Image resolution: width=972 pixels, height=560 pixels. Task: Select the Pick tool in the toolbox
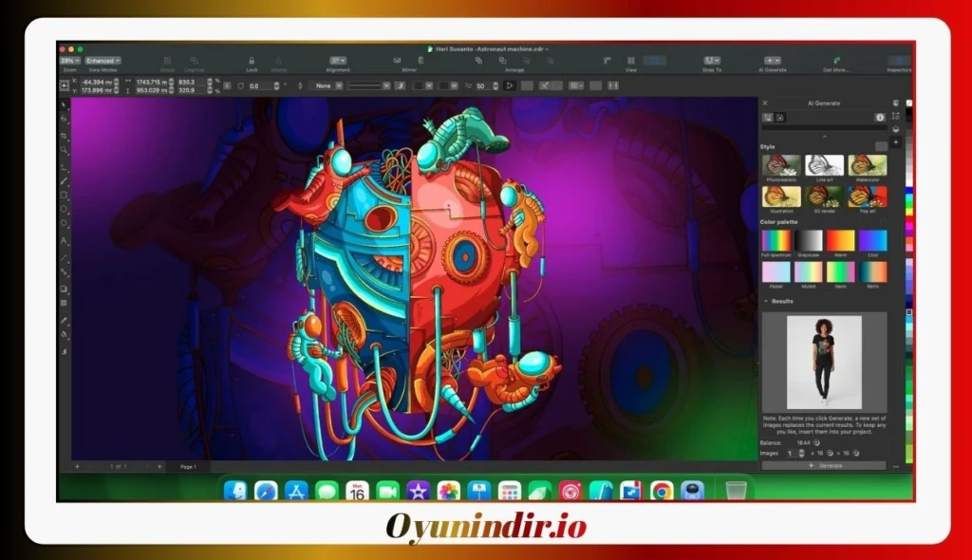click(x=64, y=105)
